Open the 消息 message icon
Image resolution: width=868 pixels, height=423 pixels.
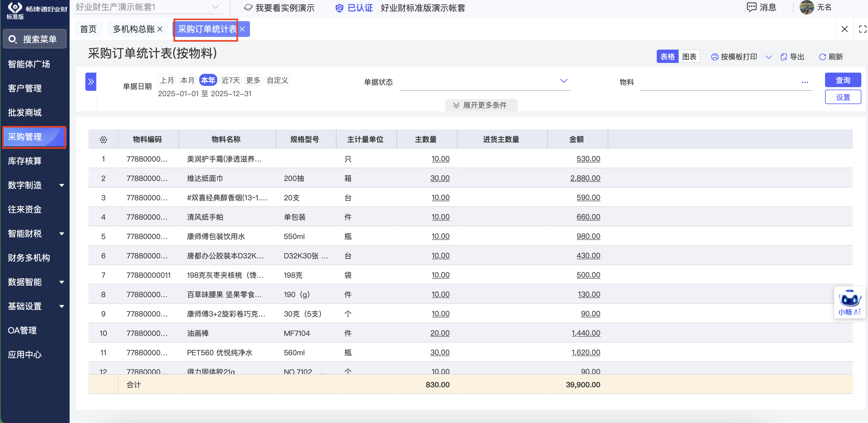tap(751, 7)
